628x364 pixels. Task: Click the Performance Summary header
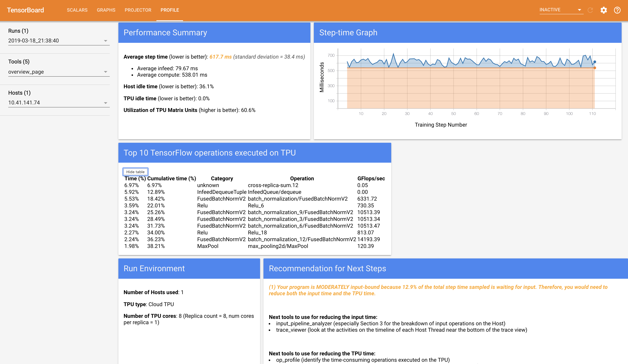(165, 33)
